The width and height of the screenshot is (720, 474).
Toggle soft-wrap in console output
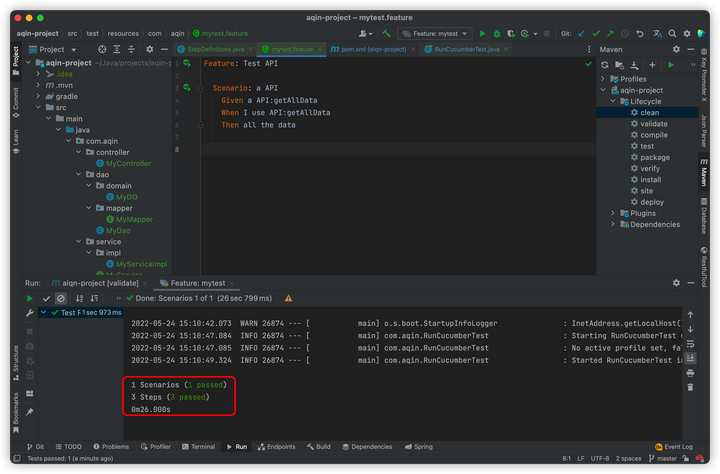click(690, 343)
